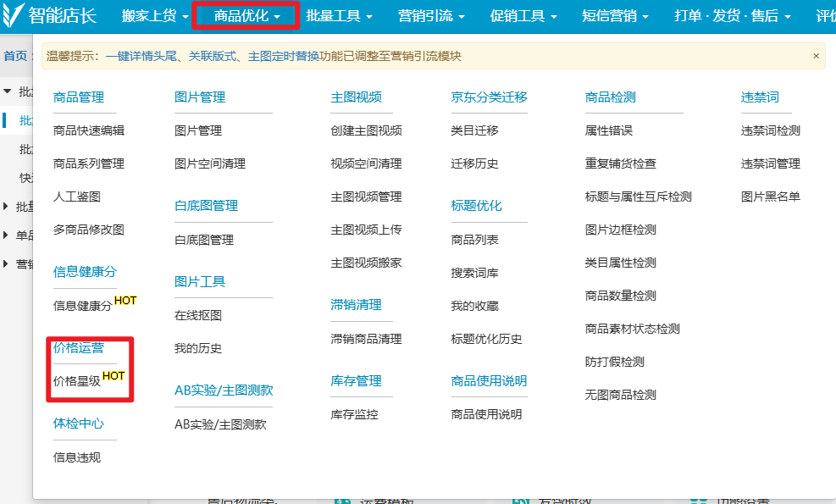Click the 首页 breadcrumb link
This screenshot has height=504, width=836.
coord(15,56)
